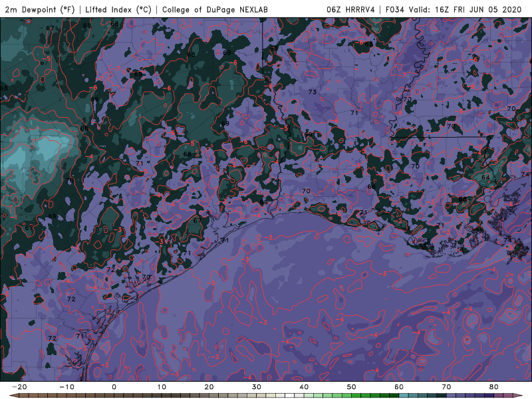Click the "50" label on the color scale
The image size is (532, 399).
pyautogui.click(x=352, y=387)
